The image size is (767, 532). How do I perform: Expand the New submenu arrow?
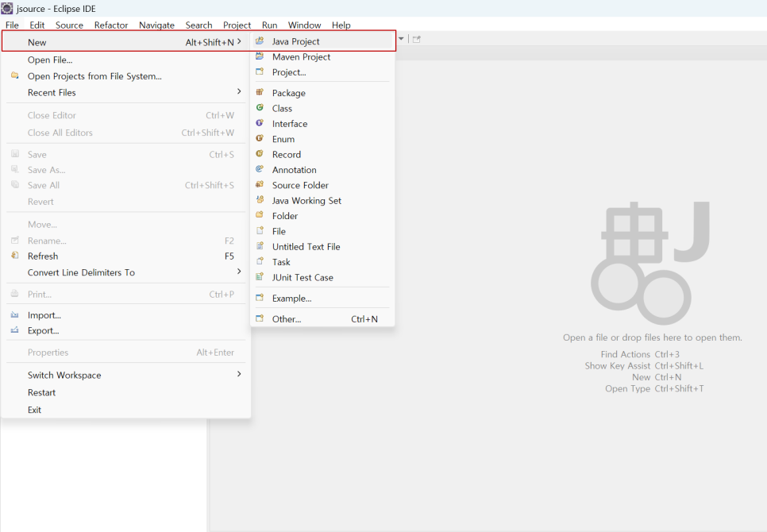click(x=239, y=41)
